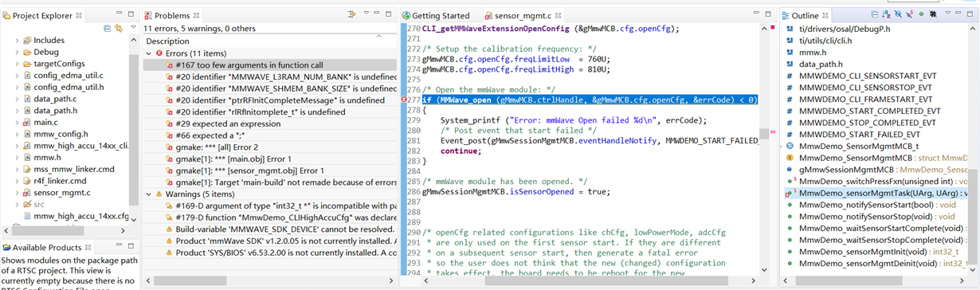
Task: Select warning about 'mmWave SDK' v1.2.0.05 product
Action: (x=270, y=241)
